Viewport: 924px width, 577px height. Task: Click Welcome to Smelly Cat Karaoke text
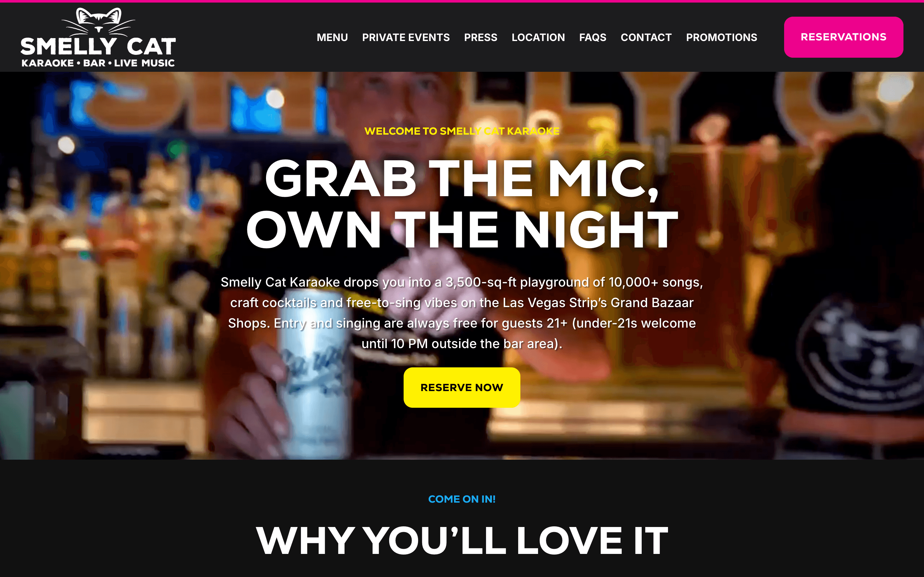click(462, 131)
